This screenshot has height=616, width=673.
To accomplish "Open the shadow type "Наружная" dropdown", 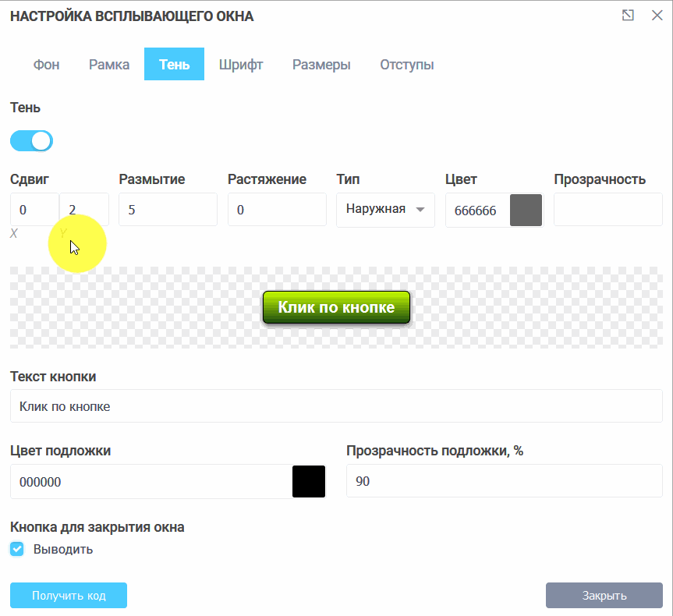I will click(385, 210).
